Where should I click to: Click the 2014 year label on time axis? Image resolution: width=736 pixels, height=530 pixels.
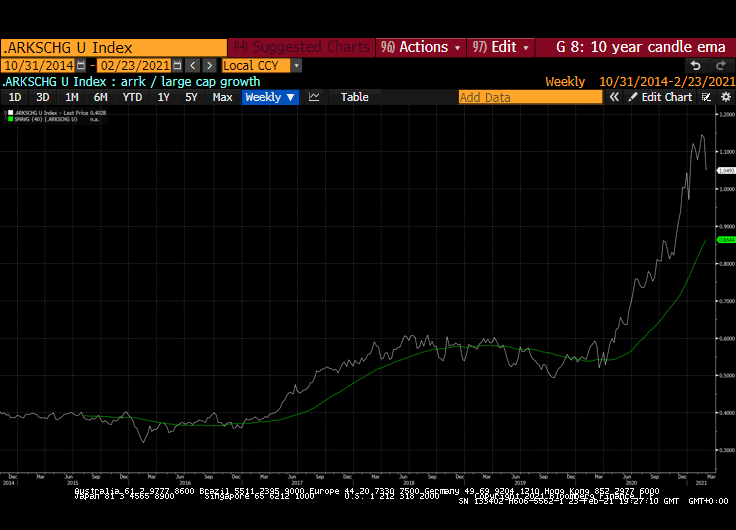pos(9,483)
